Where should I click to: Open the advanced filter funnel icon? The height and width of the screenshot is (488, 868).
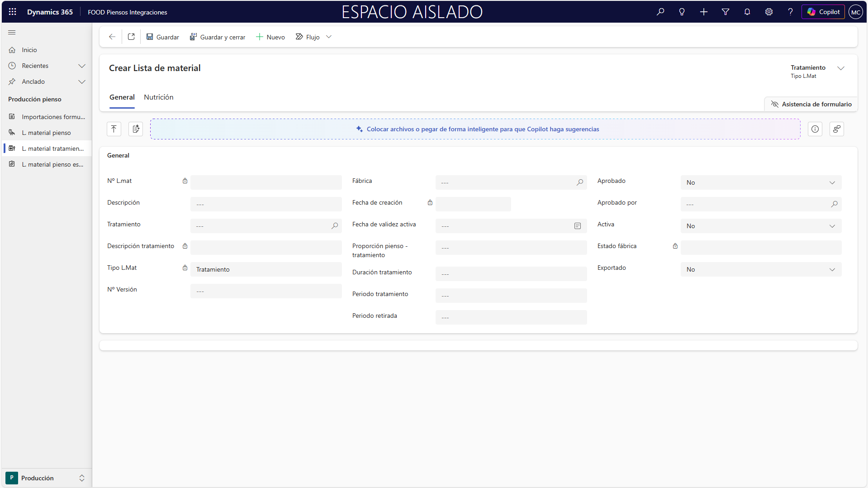(726, 12)
